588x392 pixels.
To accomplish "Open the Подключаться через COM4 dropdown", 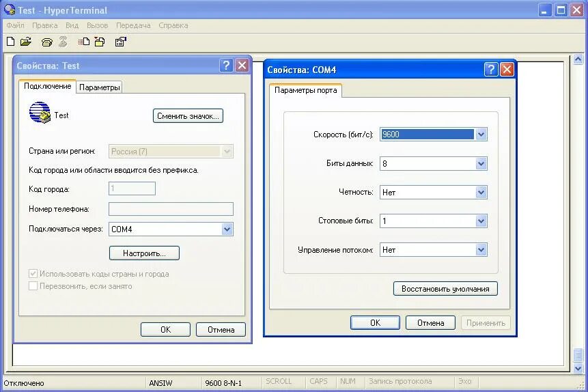I will coord(227,229).
